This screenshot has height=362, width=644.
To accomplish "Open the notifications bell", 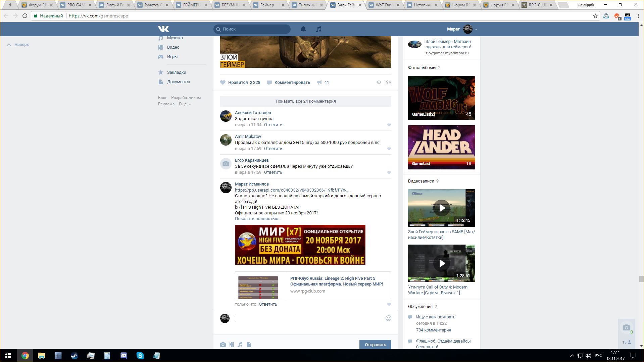I will pyautogui.click(x=303, y=29).
